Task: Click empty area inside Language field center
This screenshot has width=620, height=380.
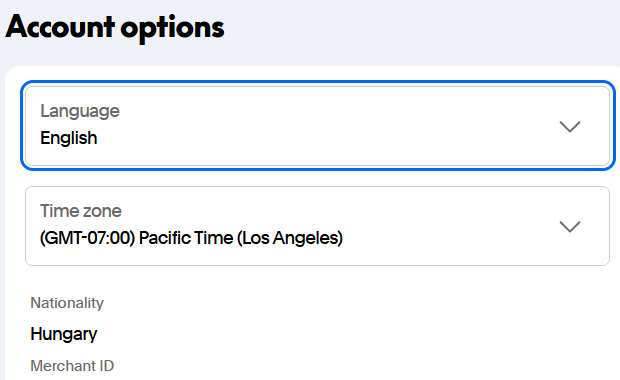Action: pyautogui.click(x=317, y=126)
